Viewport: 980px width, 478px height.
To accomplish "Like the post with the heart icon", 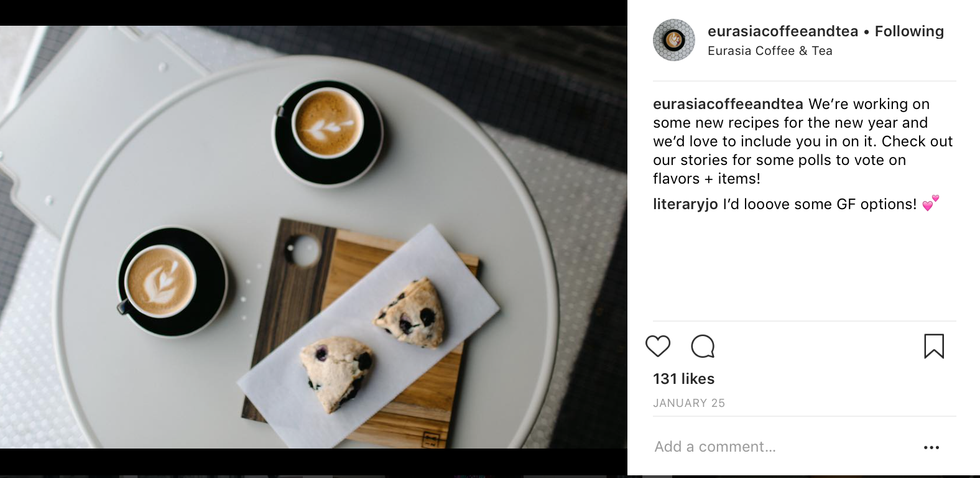I will click(x=658, y=346).
